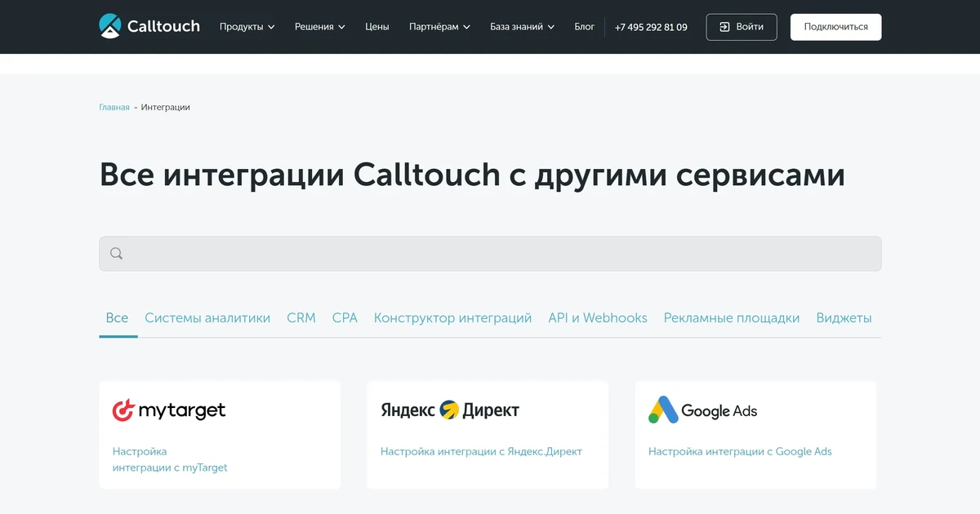The width and height of the screenshot is (980, 514).
Task: Switch to the Рекламные площадки tab
Action: 732,318
